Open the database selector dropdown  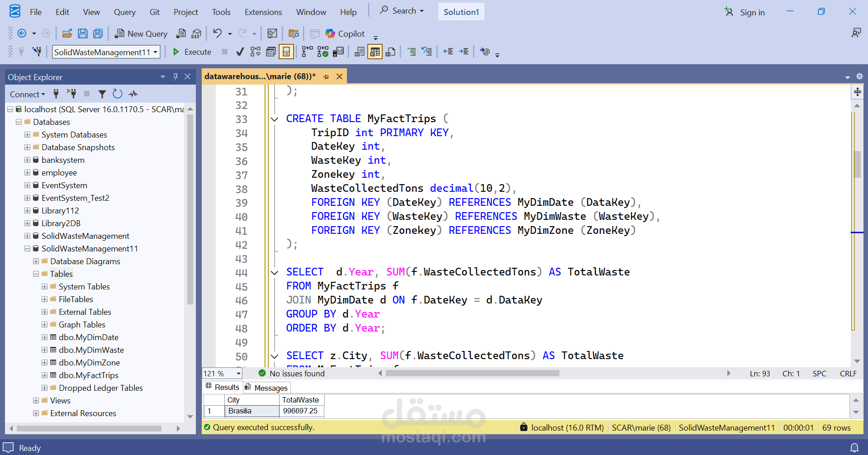(x=156, y=52)
